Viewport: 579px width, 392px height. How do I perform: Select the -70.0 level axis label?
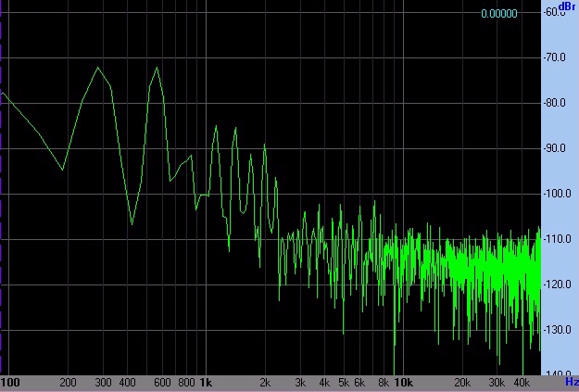[554, 57]
